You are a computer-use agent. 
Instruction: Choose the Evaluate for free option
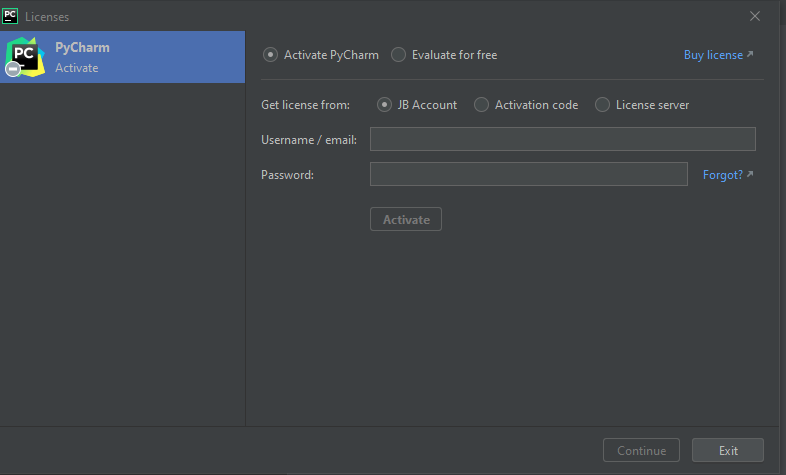coord(399,55)
